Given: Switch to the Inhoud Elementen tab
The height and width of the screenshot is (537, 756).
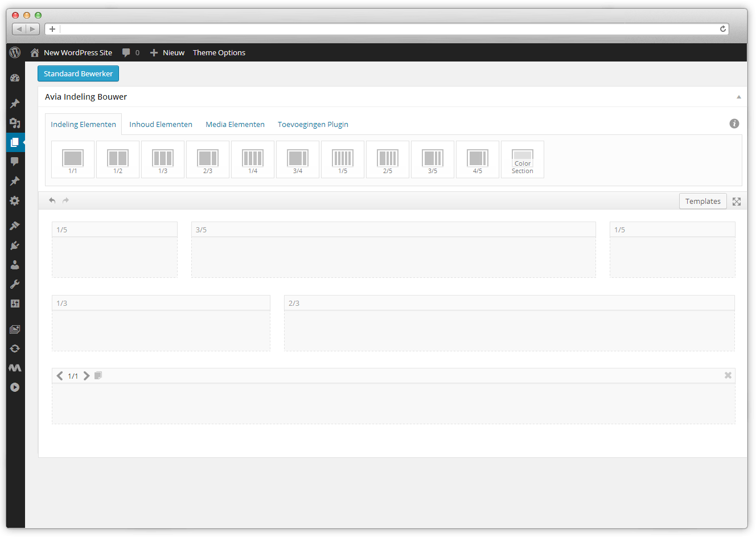Looking at the screenshot, I should coord(161,124).
